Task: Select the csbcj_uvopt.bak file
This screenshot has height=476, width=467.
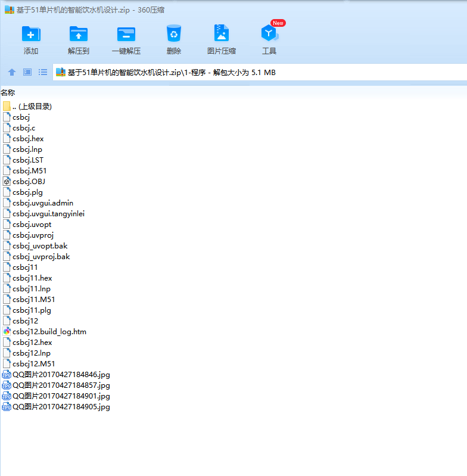Action: click(x=35, y=246)
